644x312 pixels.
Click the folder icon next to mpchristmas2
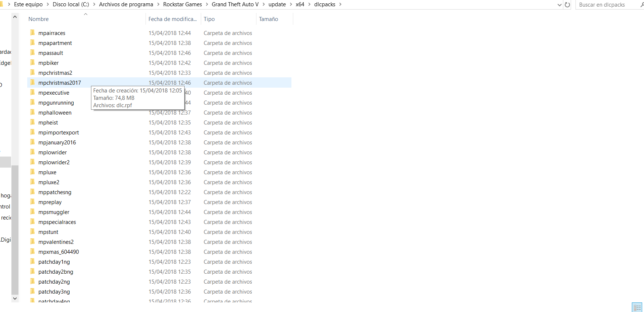tap(32, 73)
